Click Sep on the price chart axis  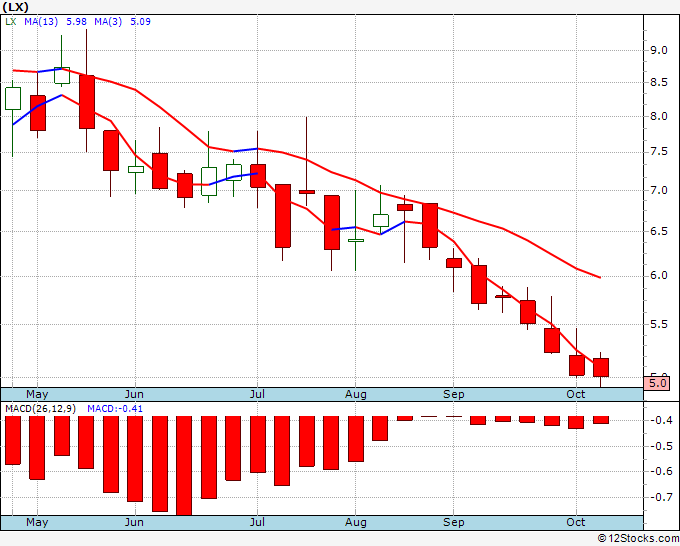pyautogui.click(x=454, y=394)
